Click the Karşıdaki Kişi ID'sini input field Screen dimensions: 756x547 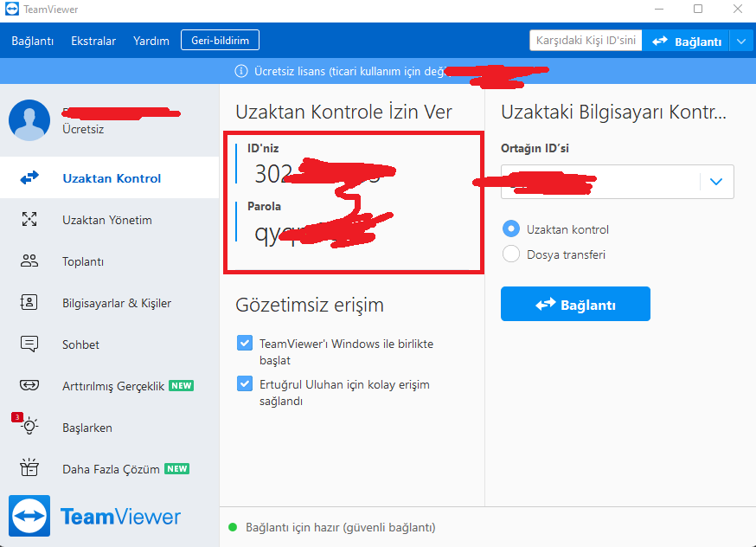(x=586, y=41)
